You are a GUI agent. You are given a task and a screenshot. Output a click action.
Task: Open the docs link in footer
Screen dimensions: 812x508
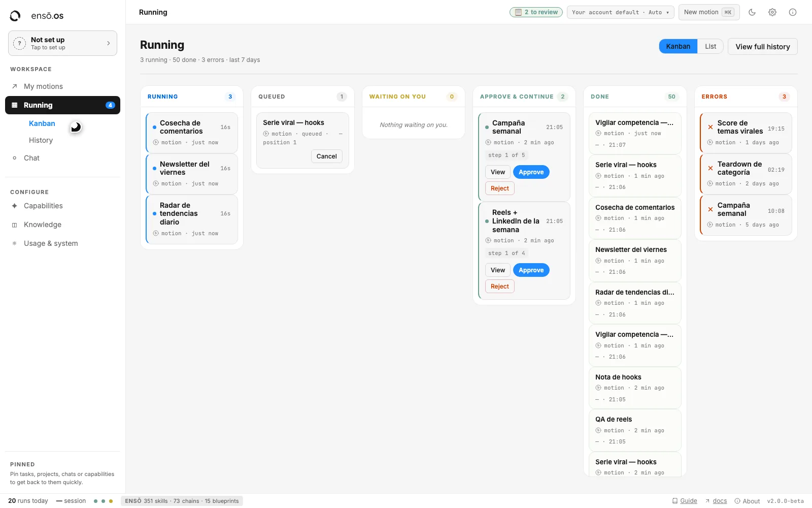coord(720,501)
